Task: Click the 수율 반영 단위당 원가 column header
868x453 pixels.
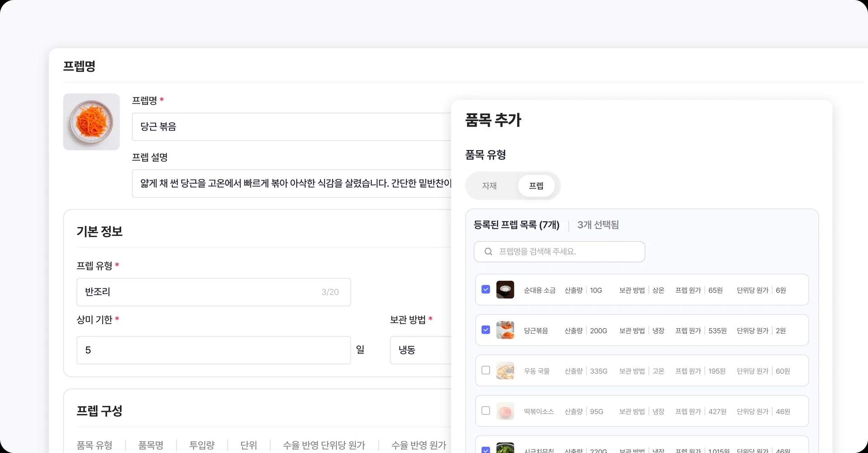Action: pyautogui.click(x=324, y=445)
